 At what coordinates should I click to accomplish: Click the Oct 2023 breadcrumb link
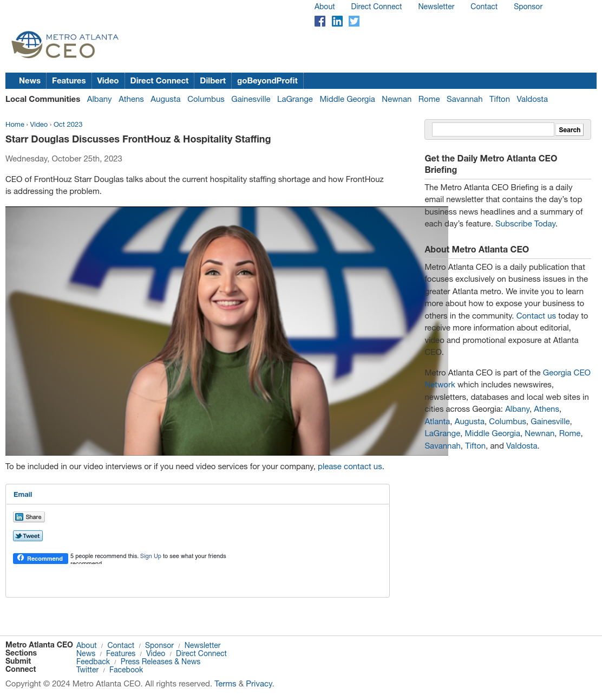click(x=68, y=125)
